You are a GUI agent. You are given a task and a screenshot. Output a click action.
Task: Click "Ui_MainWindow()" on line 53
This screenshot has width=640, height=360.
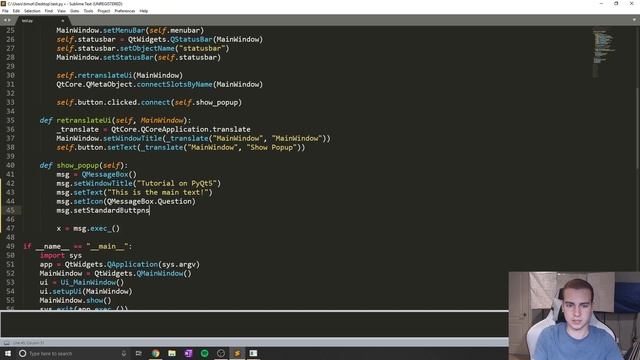coord(92,282)
